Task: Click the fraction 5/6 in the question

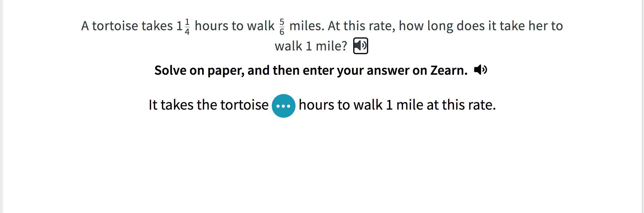Action: tap(282, 27)
